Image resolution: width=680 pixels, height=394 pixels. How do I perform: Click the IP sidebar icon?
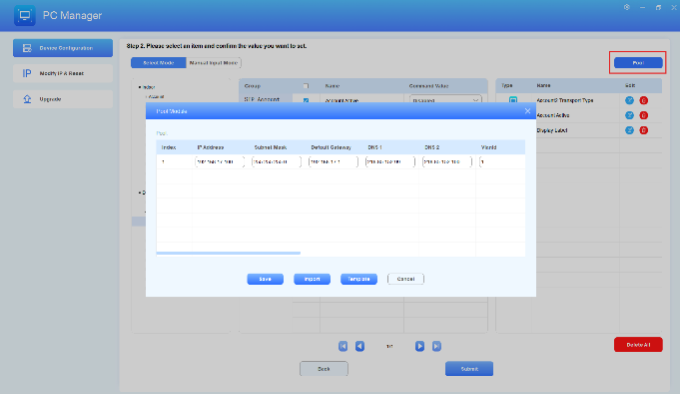(x=27, y=73)
